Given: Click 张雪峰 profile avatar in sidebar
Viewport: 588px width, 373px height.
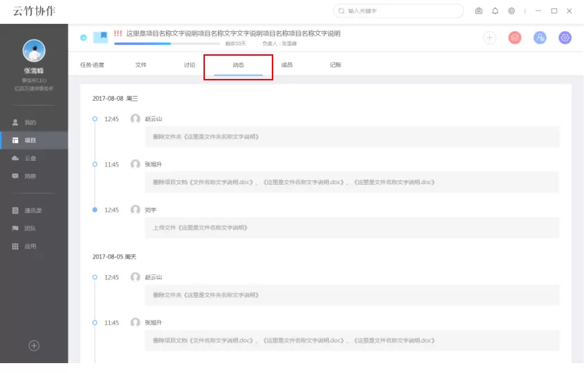Looking at the screenshot, I should [x=34, y=51].
